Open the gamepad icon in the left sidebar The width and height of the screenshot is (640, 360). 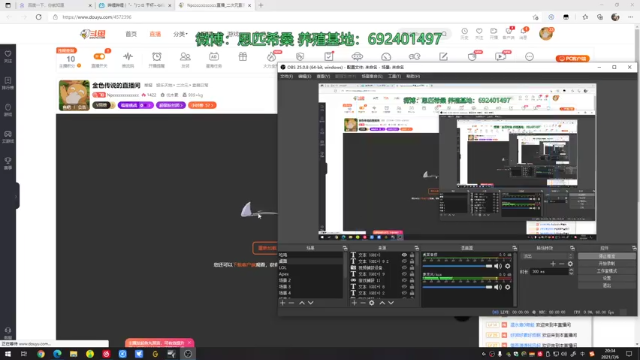[8, 134]
